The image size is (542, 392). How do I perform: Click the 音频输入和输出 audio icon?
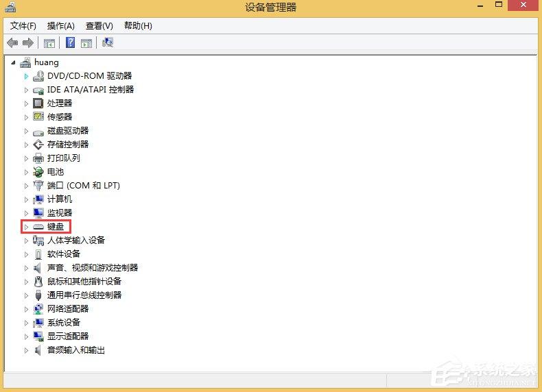(x=38, y=350)
